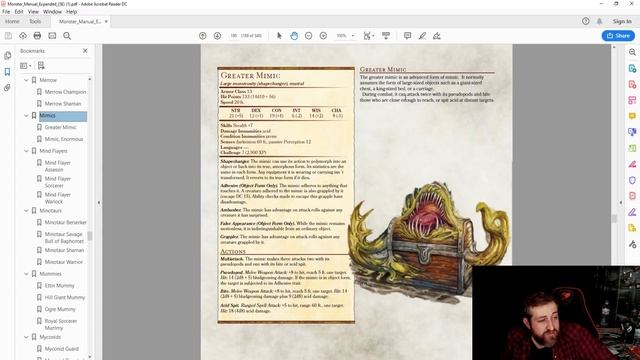This screenshot has height=360, width=640.
Task: Print the document with printer icon
Action: click(x=37, y=36)
